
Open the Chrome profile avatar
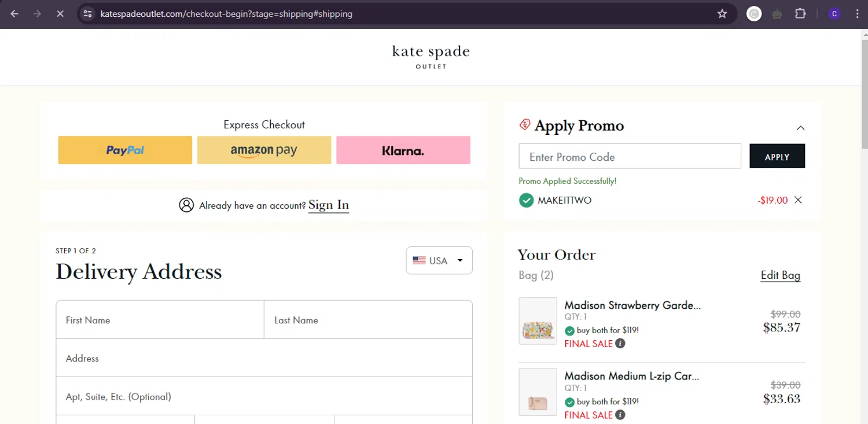(834, 14)
